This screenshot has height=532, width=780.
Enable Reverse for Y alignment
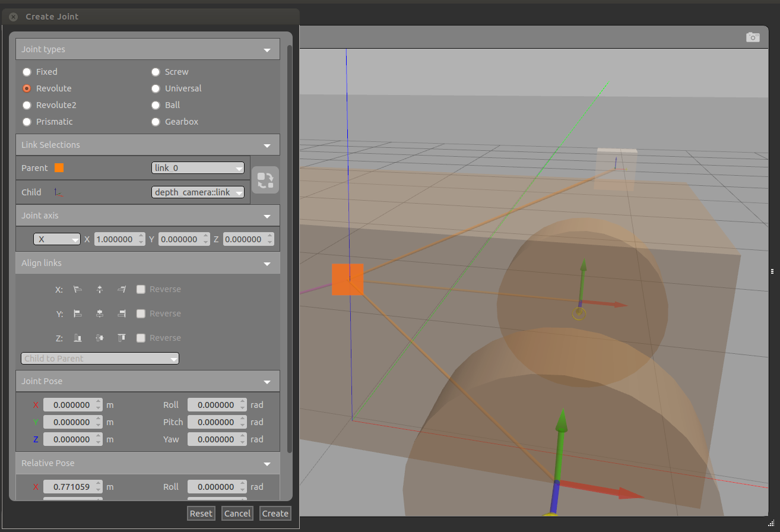click(141, 313)
